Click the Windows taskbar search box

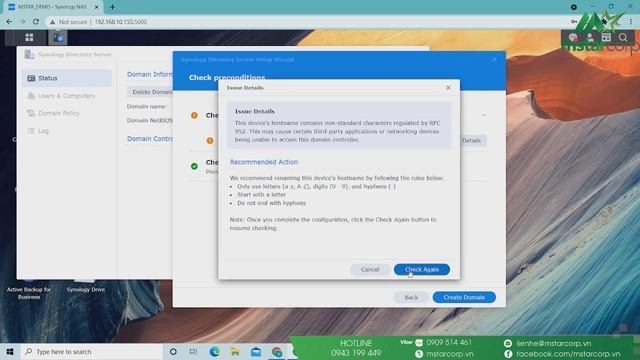(x=91, y=351)
